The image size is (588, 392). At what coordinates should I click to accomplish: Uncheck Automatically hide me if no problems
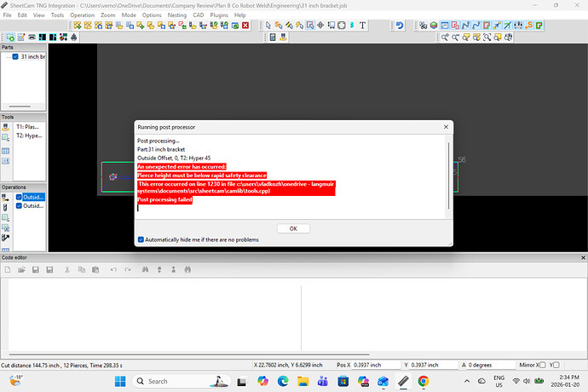[x=141, y=240]
